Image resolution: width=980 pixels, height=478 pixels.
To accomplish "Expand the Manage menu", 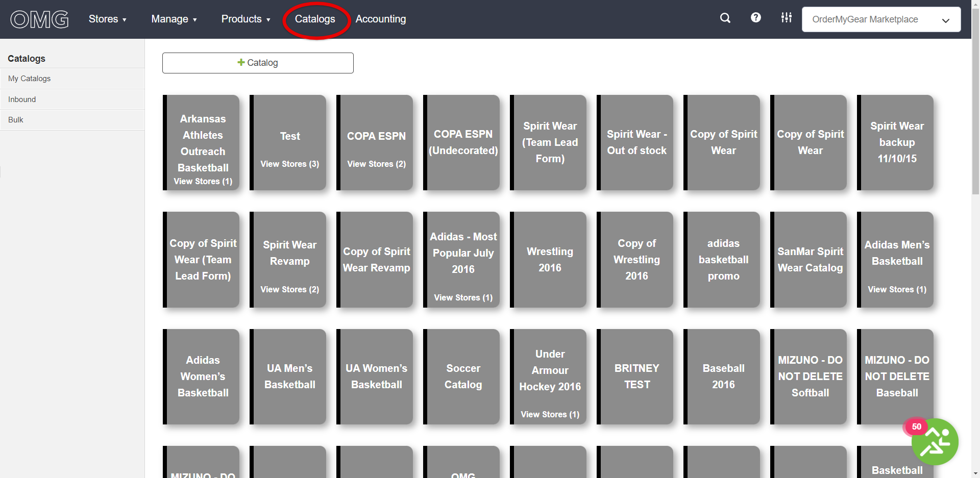I will point(174,19).
